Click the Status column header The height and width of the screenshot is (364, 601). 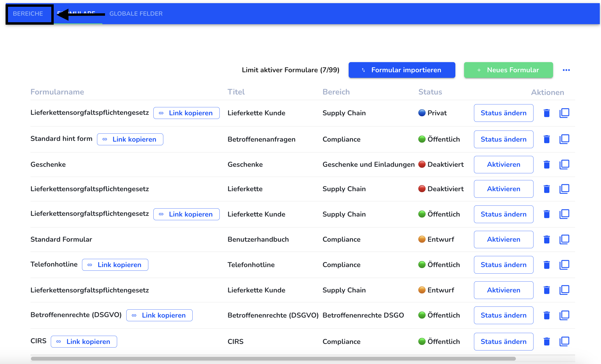(x=430, y=92)
